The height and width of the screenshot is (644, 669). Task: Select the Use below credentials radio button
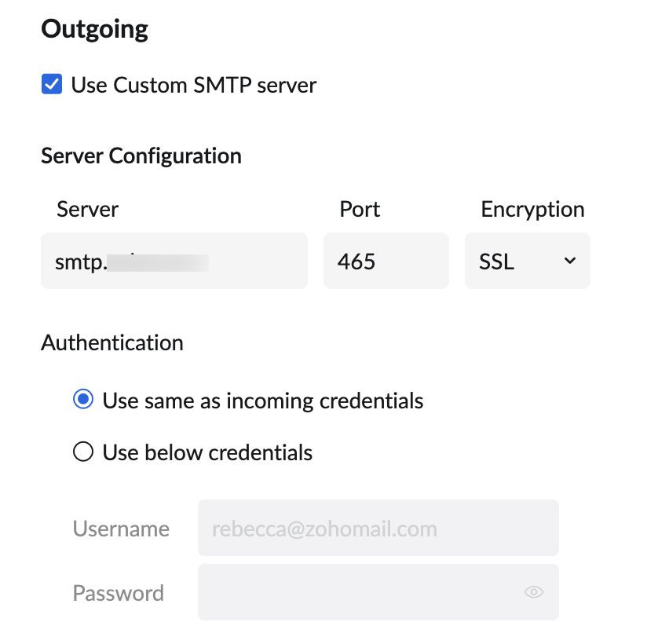[x=82, y=452]
